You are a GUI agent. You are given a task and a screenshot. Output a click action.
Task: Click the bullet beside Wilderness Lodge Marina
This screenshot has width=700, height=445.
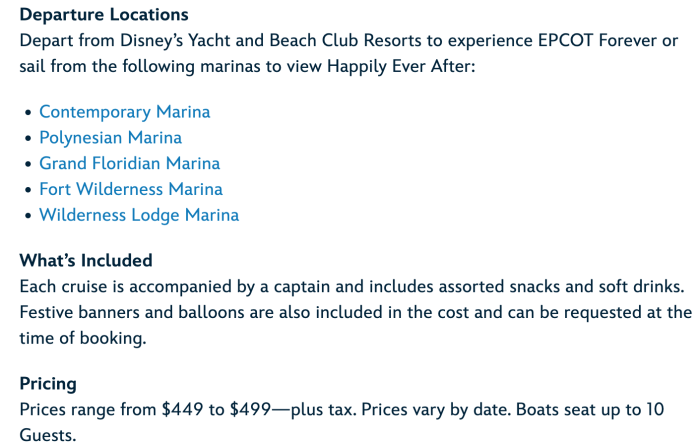[x=28, y=216]
